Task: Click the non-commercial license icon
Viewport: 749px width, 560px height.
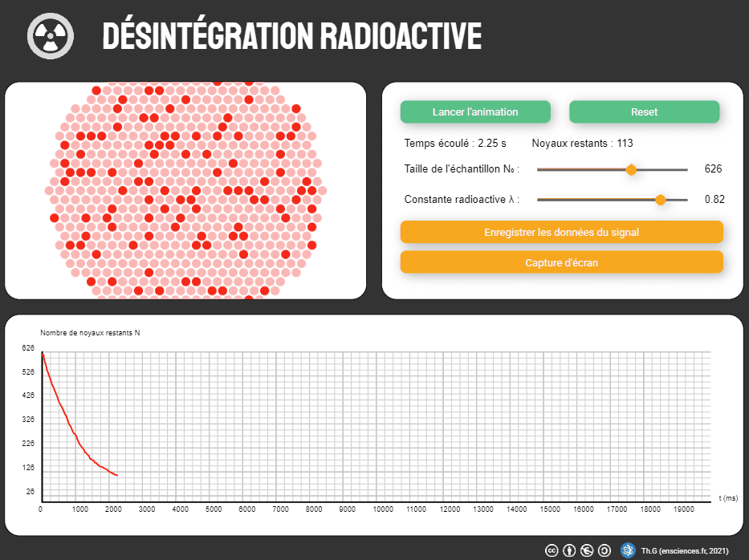Action: tap(586, 550)
